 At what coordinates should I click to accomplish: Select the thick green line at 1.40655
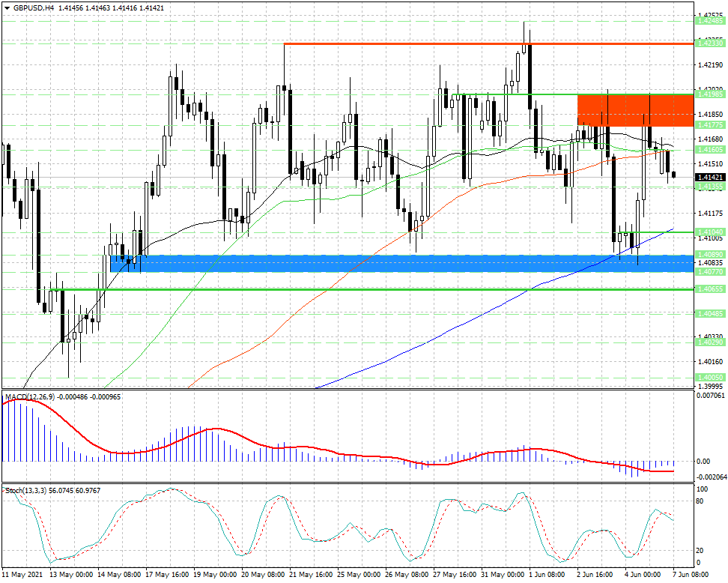372,289
